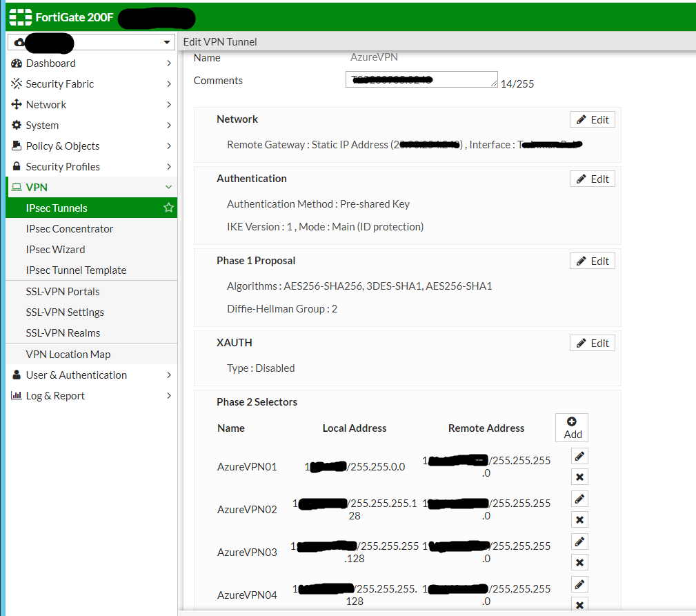Expand the System menu chevron

[x=169, y=125]
